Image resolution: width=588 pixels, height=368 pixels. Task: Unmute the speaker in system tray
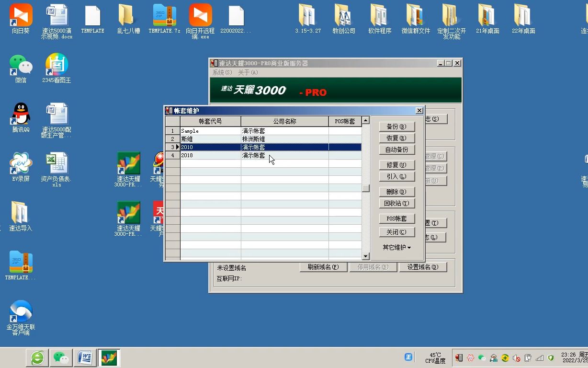point(517,358)
